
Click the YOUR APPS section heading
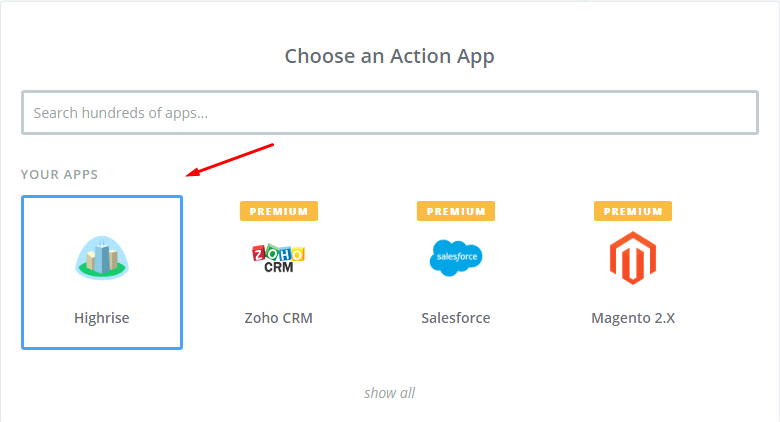tap(60, 175)
